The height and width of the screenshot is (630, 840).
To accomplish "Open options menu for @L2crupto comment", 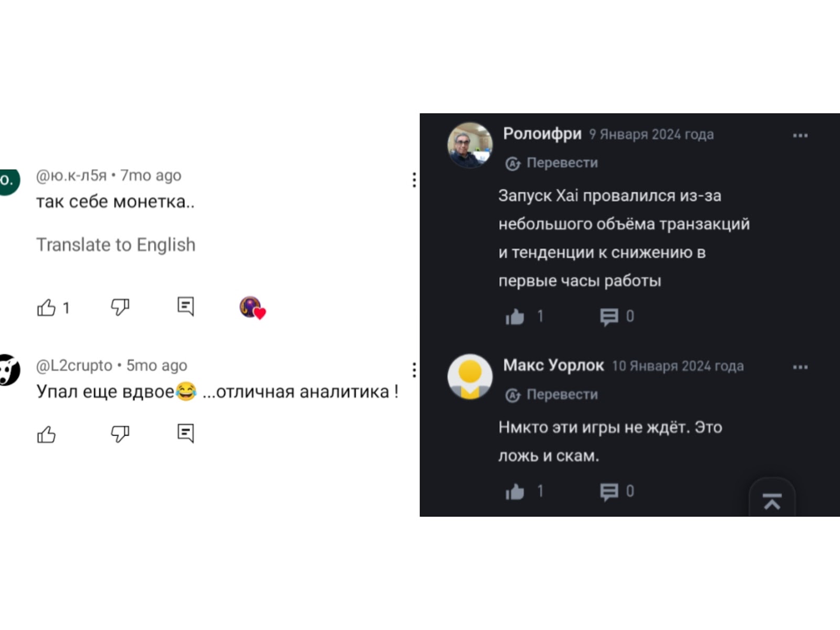I will click(414, 370).
